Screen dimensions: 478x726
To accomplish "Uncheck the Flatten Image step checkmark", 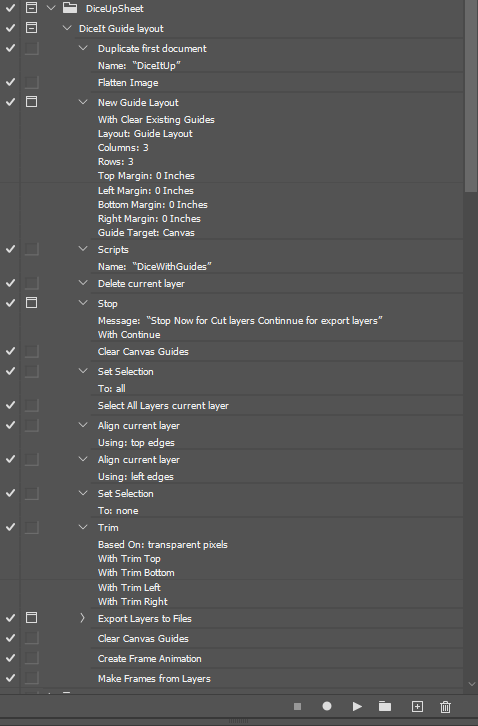I will [x=10, y=82].
